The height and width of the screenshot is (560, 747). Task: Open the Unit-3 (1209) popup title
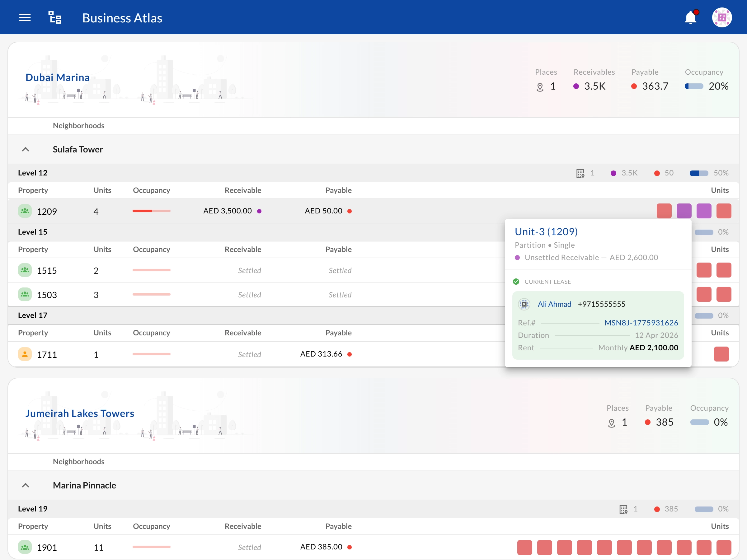pos(546,231)
